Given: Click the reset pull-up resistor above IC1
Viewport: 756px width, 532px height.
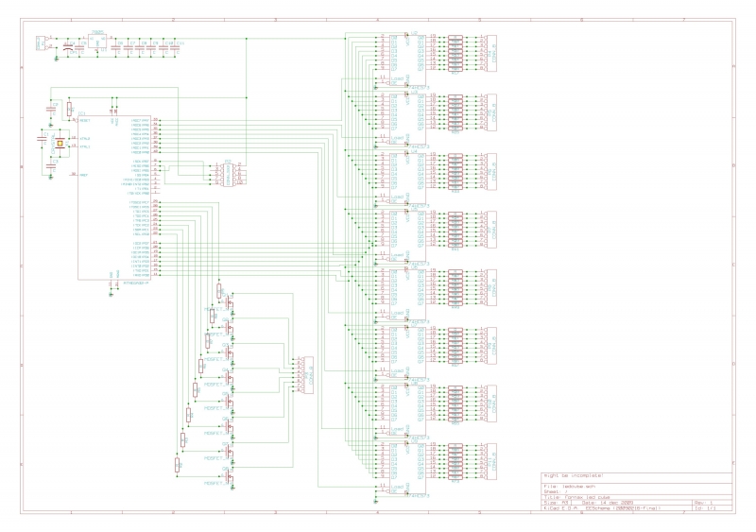Looking at the screenshot, I should [x=70, y=110].
